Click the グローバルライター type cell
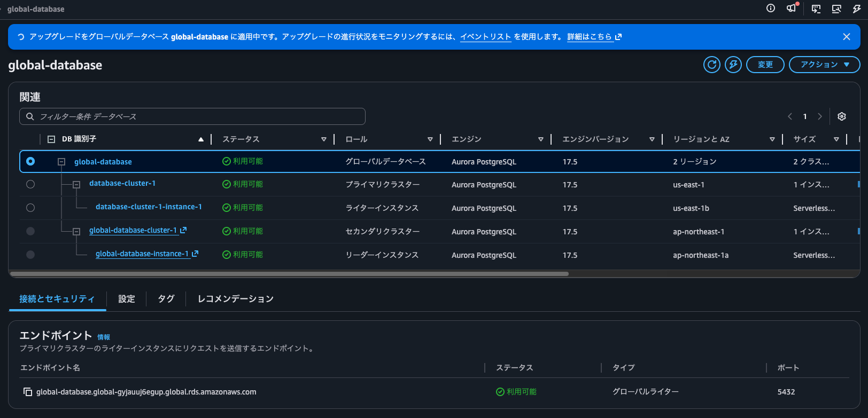Image resolution: width=868 pixels, height=418 pixels. pos(646,392)
